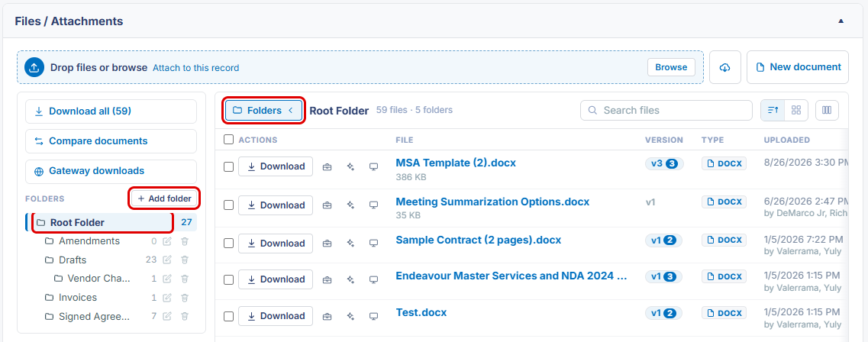The width and height of the screenshot is (868, 342).
Task: Click briefcase icon for Test.docx
Action: tap(328, 316)
